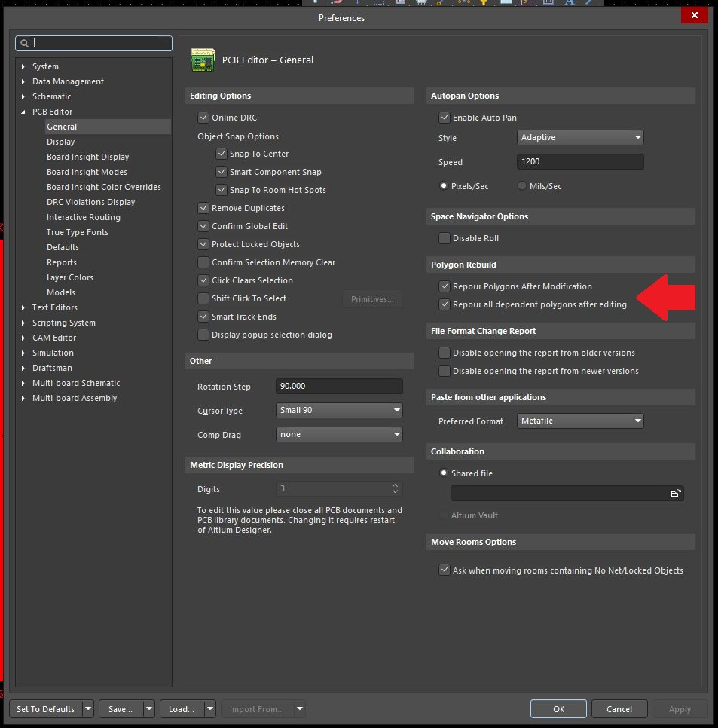Check Disable Roll option
Viewport: 718px width, 728px height.
pyautogui.click(x=445, y=238)
